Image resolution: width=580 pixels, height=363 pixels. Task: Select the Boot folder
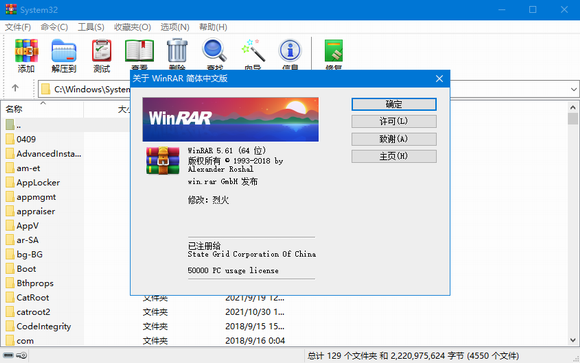[x=21, y=269]
